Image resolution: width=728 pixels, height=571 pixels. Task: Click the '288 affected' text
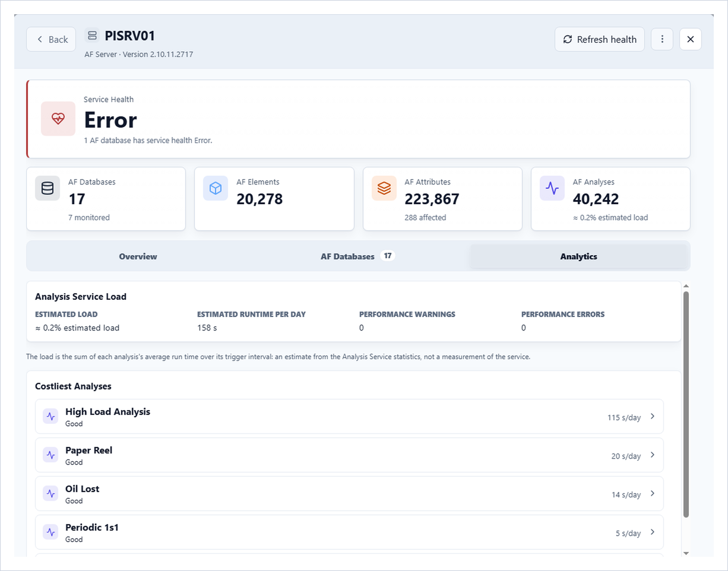[x=425, y=218]
